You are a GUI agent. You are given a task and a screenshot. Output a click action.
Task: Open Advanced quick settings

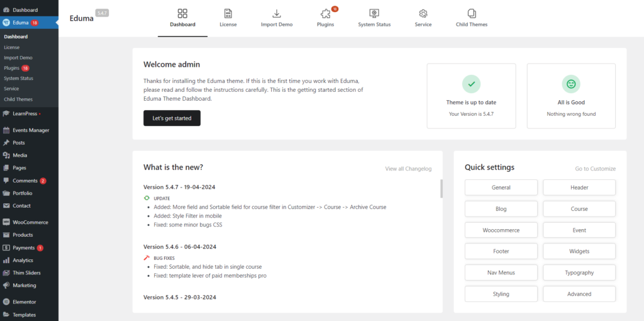point(579,294)
